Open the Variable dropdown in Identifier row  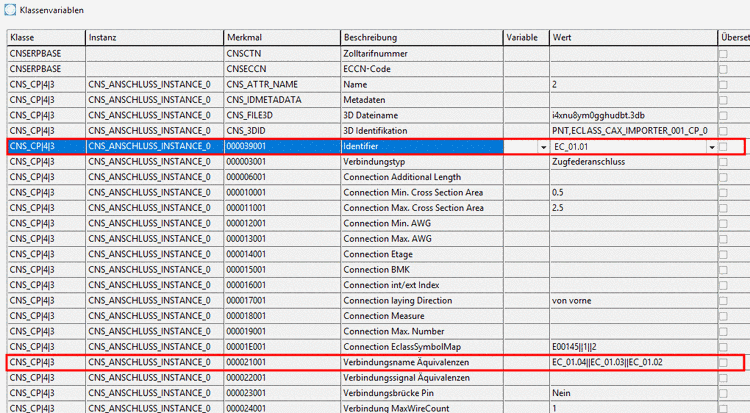[x=543, y=147]
